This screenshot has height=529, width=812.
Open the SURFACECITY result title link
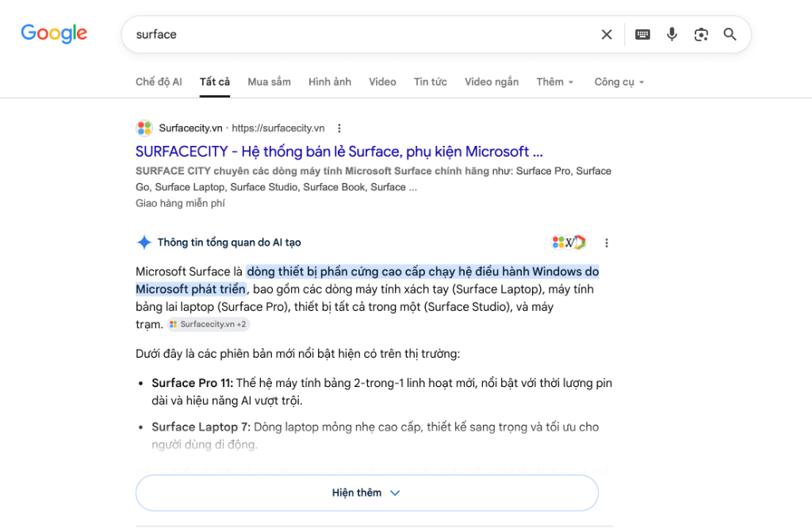339,151
